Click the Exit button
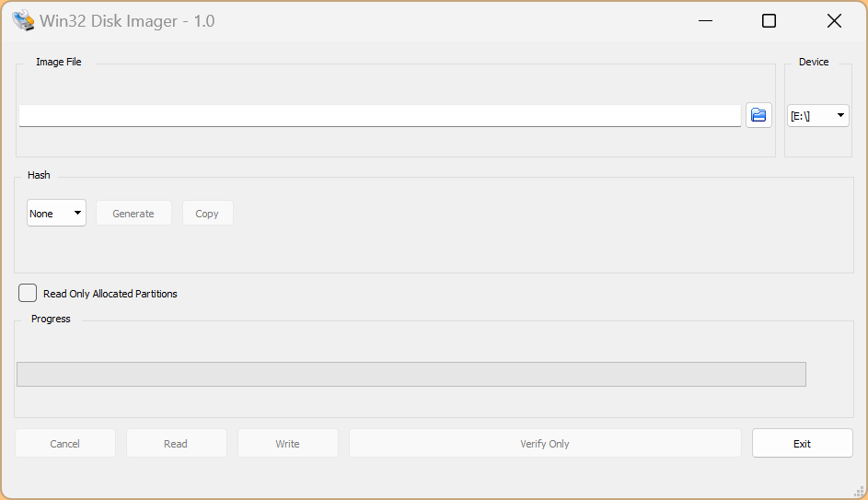Screen dimensions: 868x500 coord(802,443)
